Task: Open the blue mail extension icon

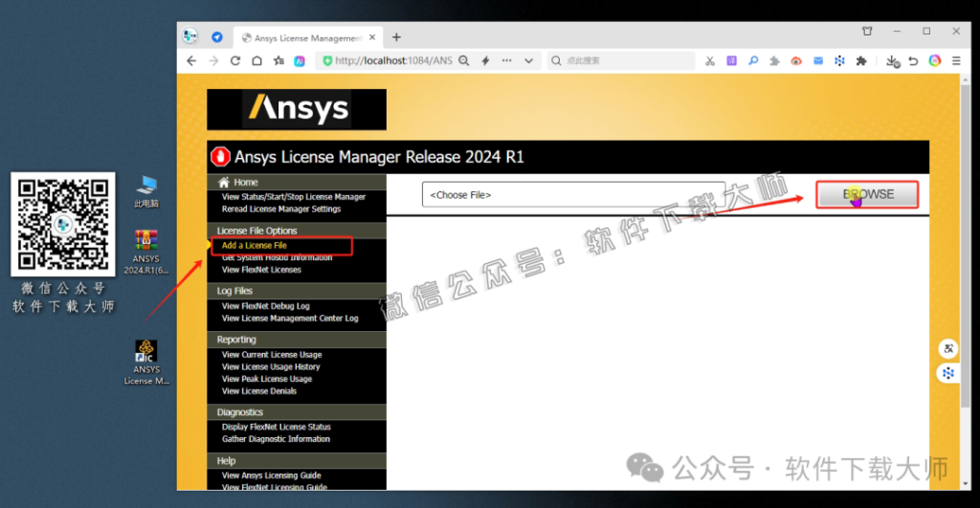Action: coord(818,60)
